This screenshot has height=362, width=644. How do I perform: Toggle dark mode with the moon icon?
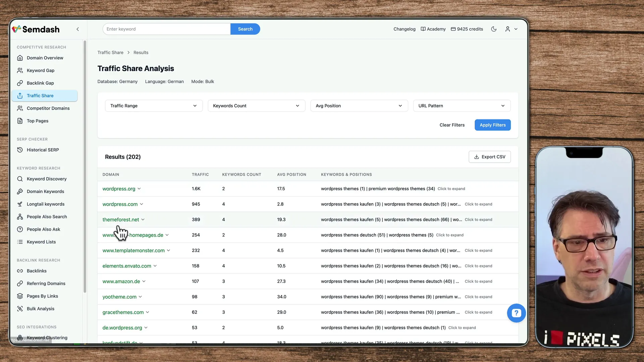point(493,29)
